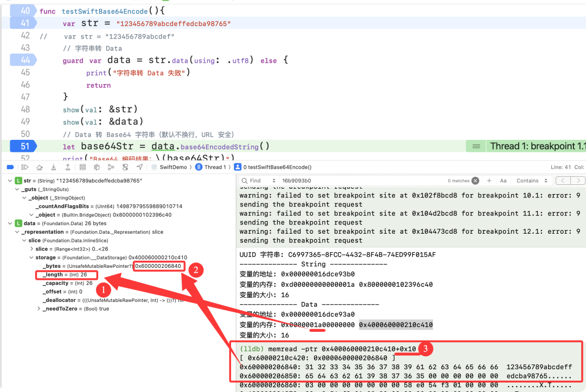The image size is (586, 392).
Task: Click the UUID string console line
Action: pyautogui.click(x=337, y=255)
